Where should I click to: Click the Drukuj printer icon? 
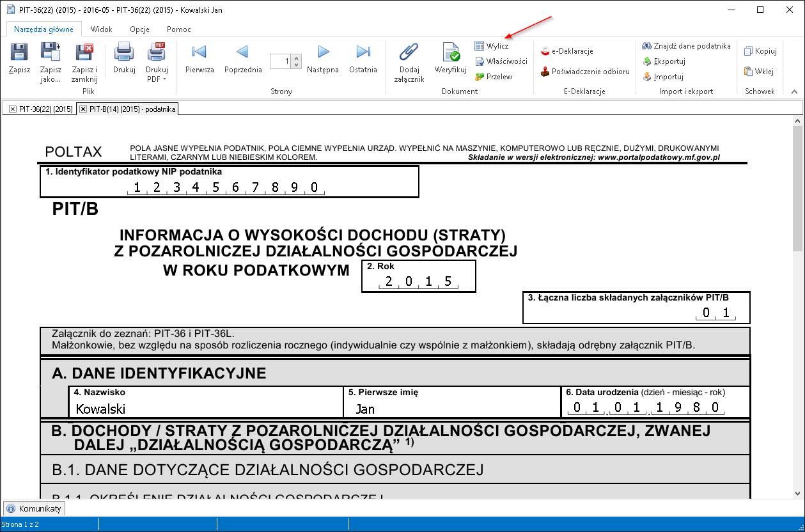pyautogui.click(x=123, y=53)
